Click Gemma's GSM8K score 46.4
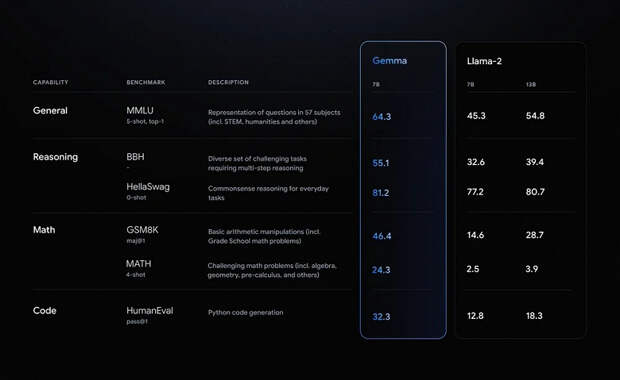 tap(382, 236)
